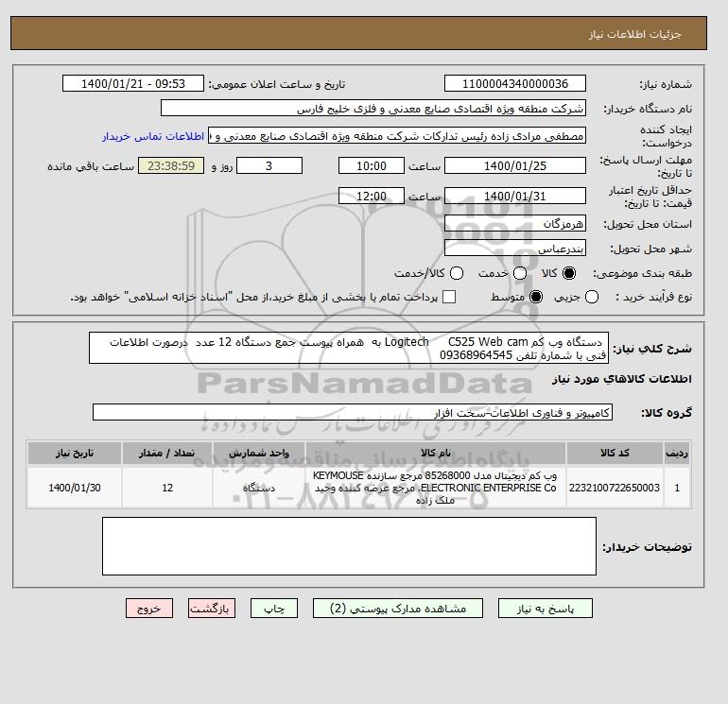Select the کالا/خدمت radio button
Viewport: 728px width, 704px height.
click(457, 273)
